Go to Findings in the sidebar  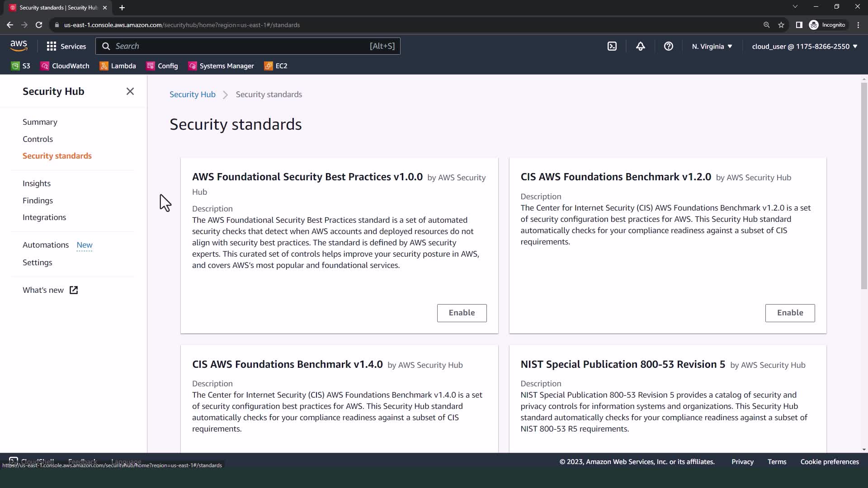[x=38, y=200]
